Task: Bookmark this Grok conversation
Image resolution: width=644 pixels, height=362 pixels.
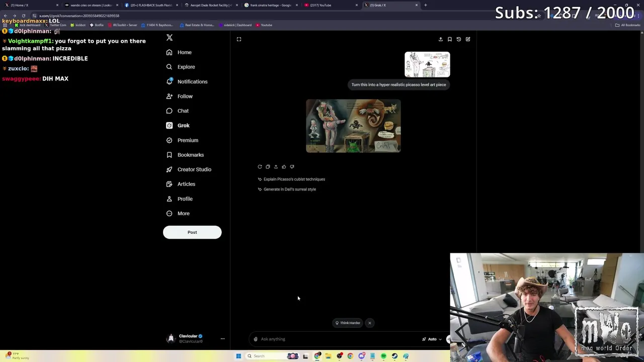Action: coord(450,39)
